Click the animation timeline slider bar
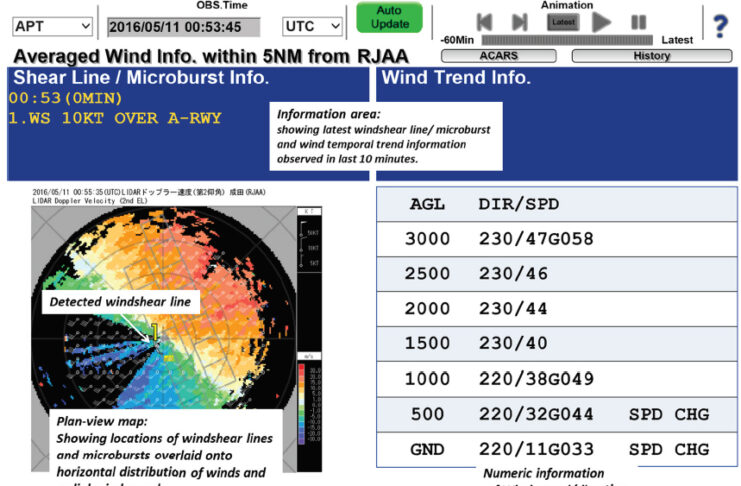The image size is (741, 486). pyautogui.click(x=567, y=40)
